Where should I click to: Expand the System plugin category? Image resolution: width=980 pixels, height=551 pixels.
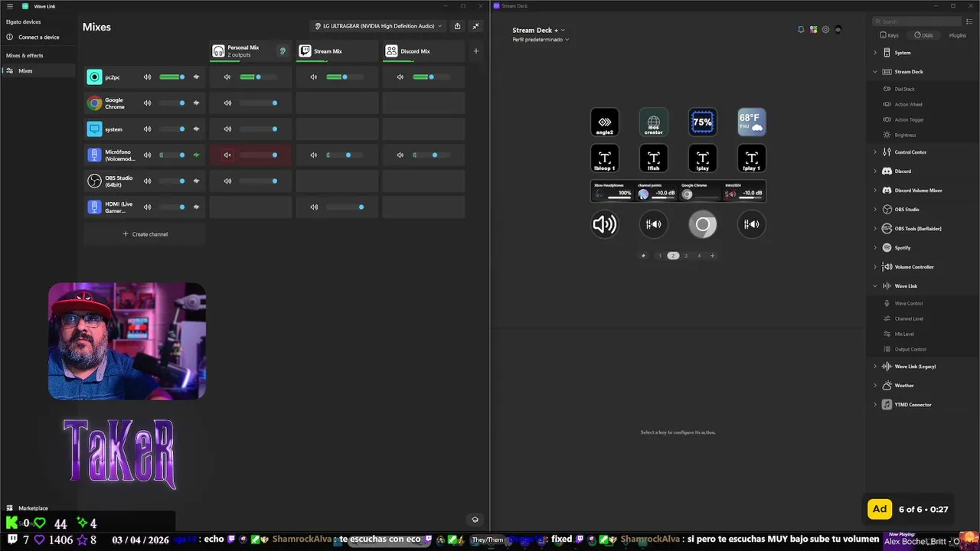click(x=875, y=53)
